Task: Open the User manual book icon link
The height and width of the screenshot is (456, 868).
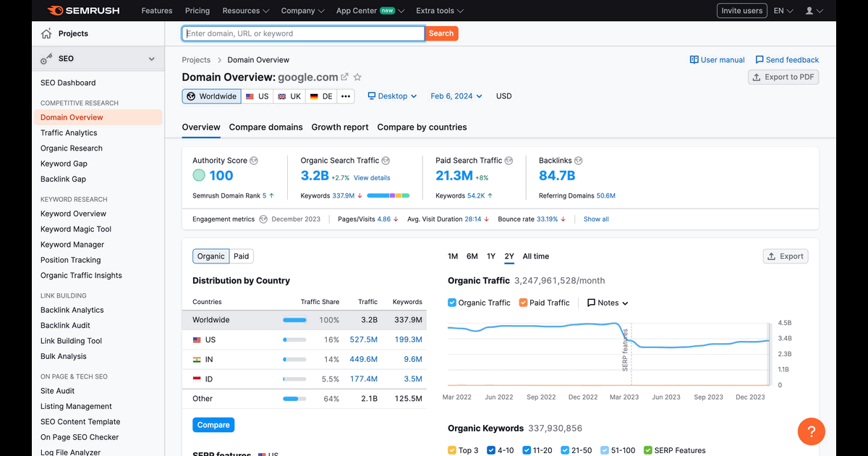Action: (694, 60)
